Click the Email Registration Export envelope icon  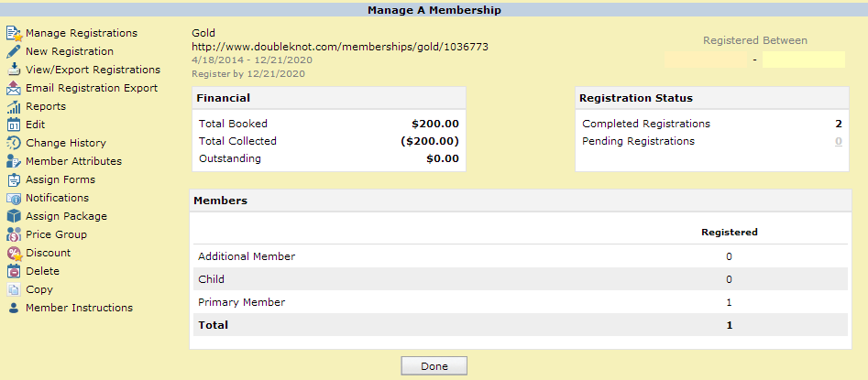pos(14,89)
